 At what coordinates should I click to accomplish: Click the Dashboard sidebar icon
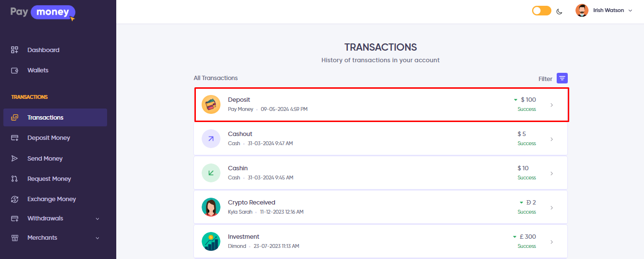click(x=15, y=50)
